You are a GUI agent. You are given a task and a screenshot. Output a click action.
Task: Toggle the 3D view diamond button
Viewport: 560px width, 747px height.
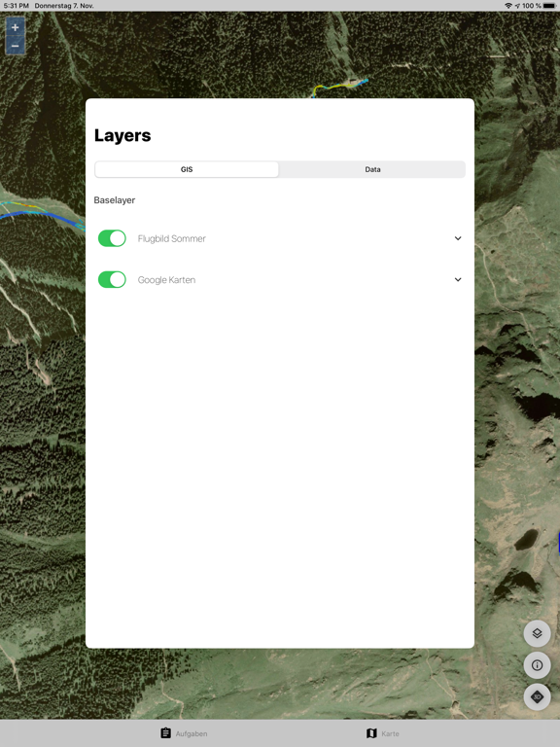tap(537, 696)
